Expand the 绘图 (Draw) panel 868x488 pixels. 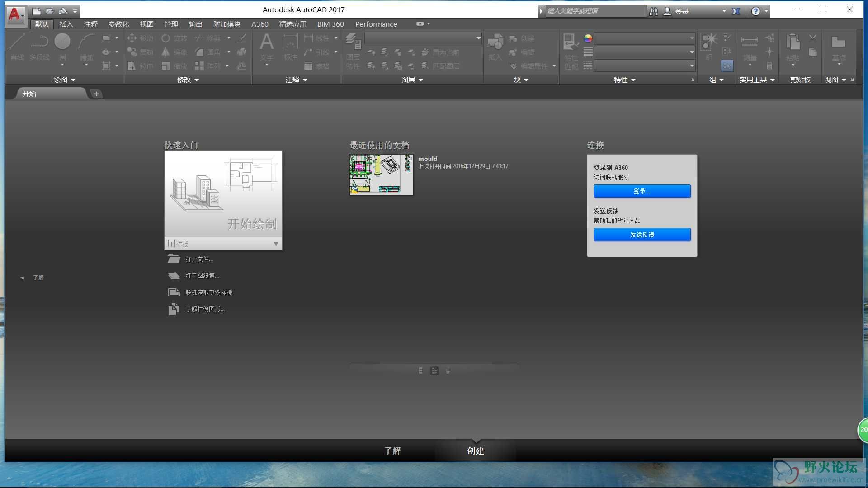[64, 80]
